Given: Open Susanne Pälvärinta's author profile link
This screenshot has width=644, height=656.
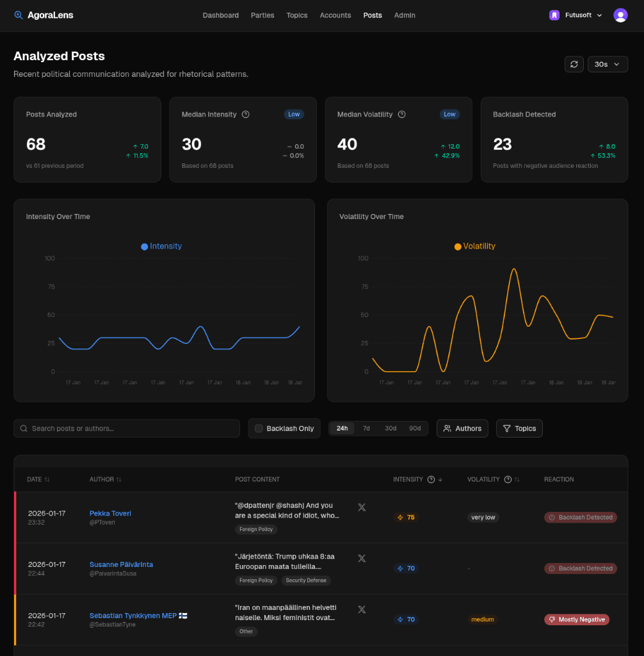Looking at the screenshot, I should pos(120,564).
